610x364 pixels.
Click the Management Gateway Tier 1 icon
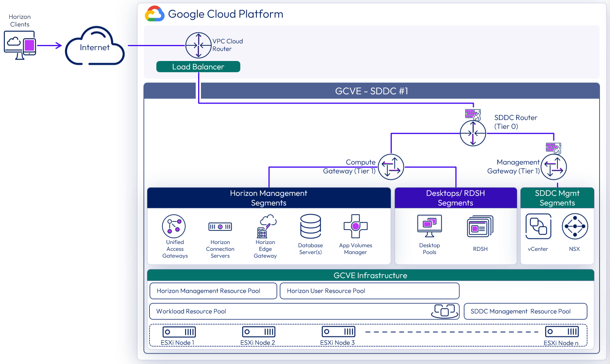tap(554, 167)
